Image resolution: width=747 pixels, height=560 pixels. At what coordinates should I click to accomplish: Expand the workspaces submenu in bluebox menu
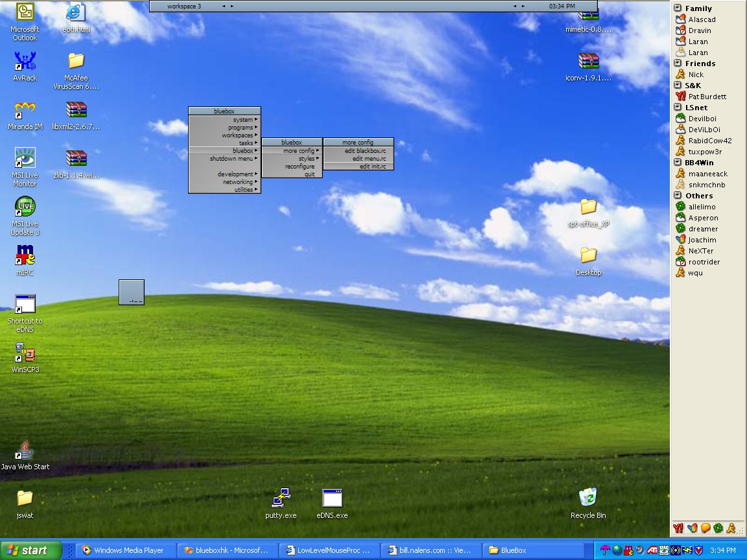pyautogui.click(x=224, y=135)
